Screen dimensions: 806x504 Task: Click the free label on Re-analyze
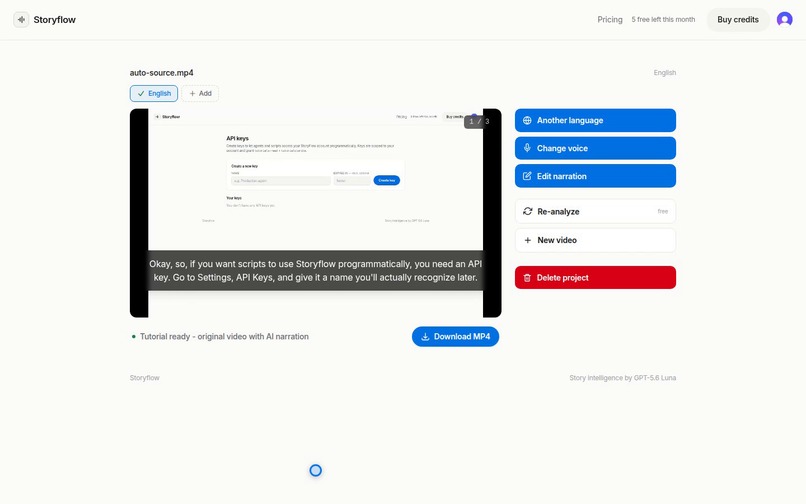[663, 211]
